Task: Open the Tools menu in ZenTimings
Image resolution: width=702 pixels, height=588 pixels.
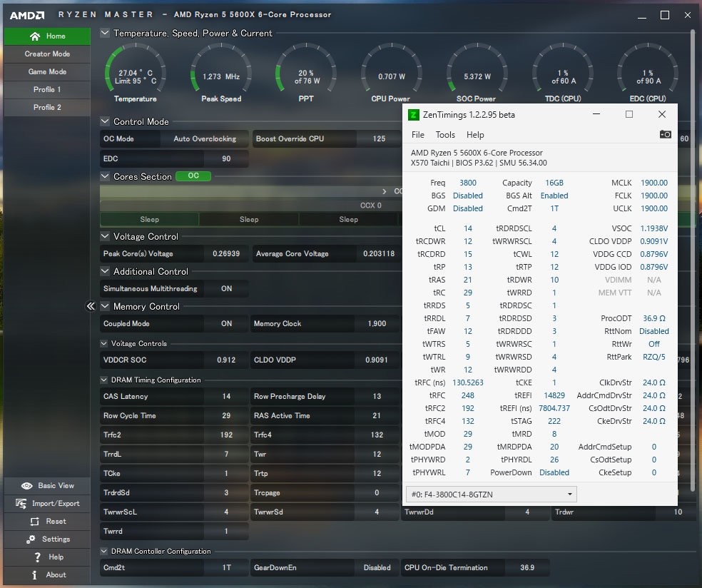Action: 445,134
